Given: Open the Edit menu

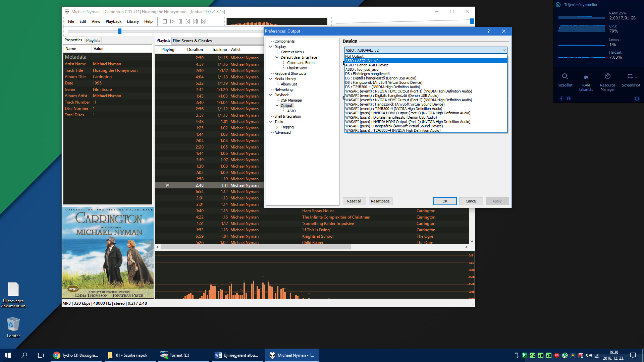Looking at the screenshot, I should pyautogui.click(x=83, y=21).
